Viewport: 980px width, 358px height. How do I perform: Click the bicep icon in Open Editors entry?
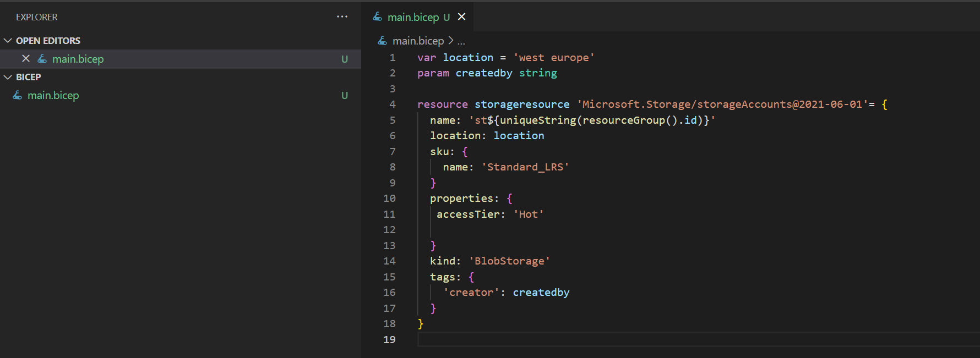(x=42, y=59)
